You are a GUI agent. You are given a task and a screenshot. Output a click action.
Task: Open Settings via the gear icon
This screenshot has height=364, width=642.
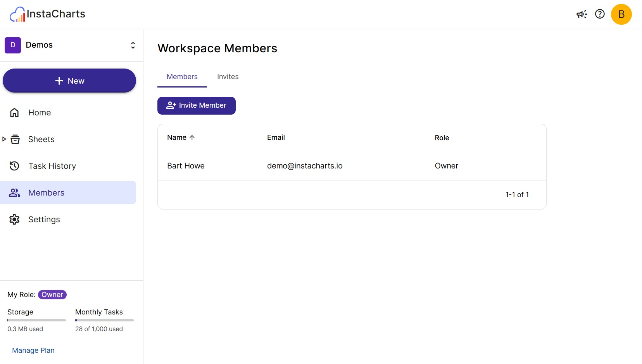(14, 219)
